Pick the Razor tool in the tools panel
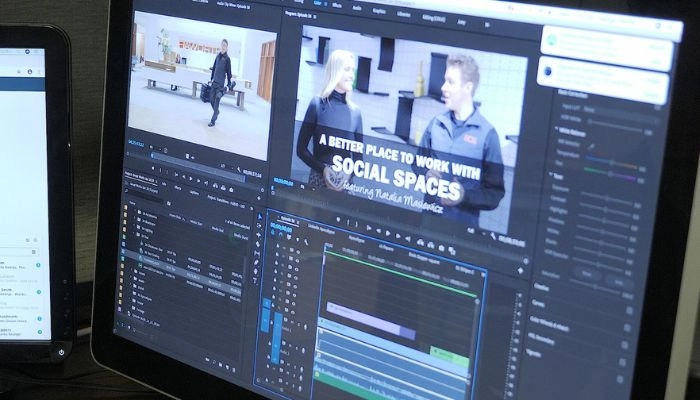Screen dimensions: 700x400 tap(259, 246)
